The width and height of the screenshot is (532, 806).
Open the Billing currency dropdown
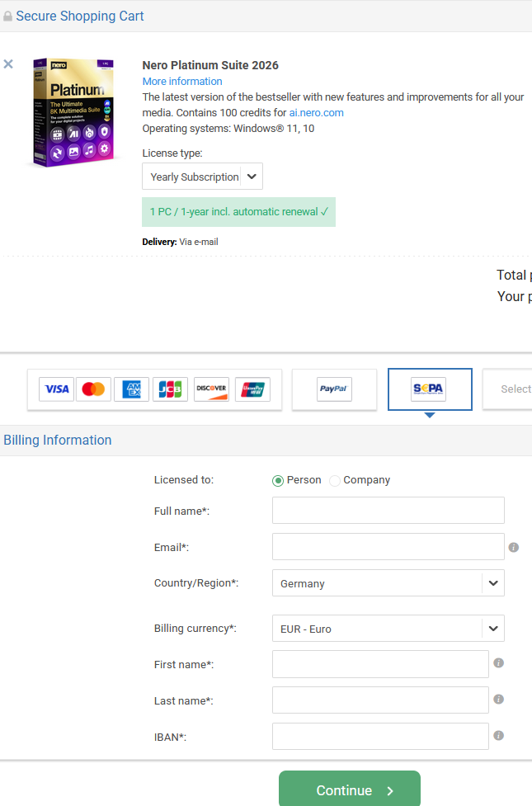[388, 628]
